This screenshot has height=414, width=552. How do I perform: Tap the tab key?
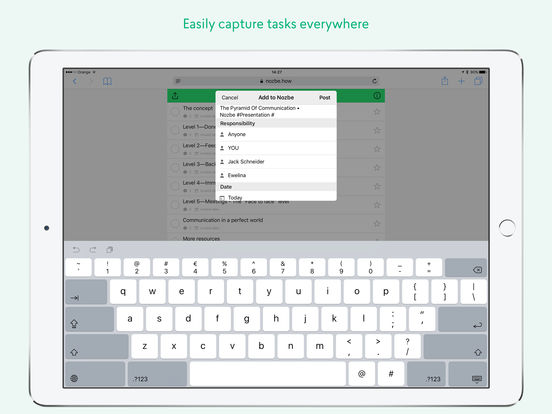[86, 292]
